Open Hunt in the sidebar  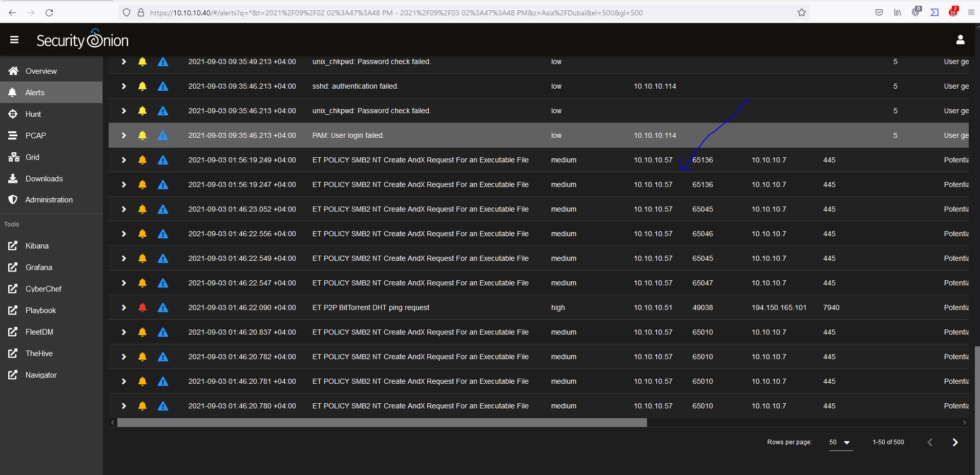[51, 114]
